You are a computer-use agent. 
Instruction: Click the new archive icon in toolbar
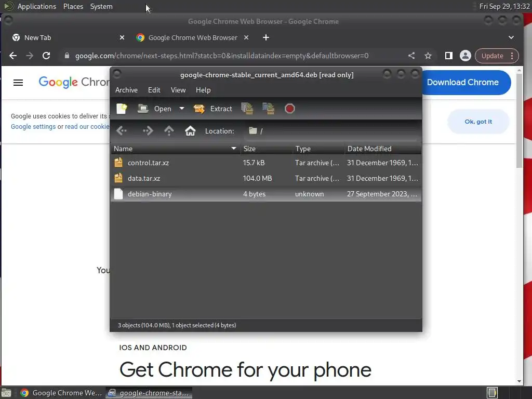click(x=122, y=109)
